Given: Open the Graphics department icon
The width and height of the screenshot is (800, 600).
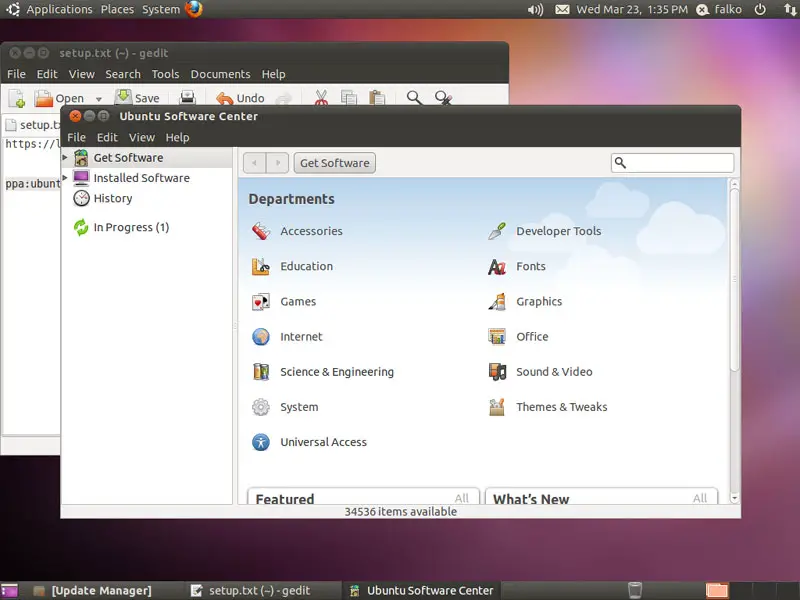Looking at the screenshot, I should (497, 302).
